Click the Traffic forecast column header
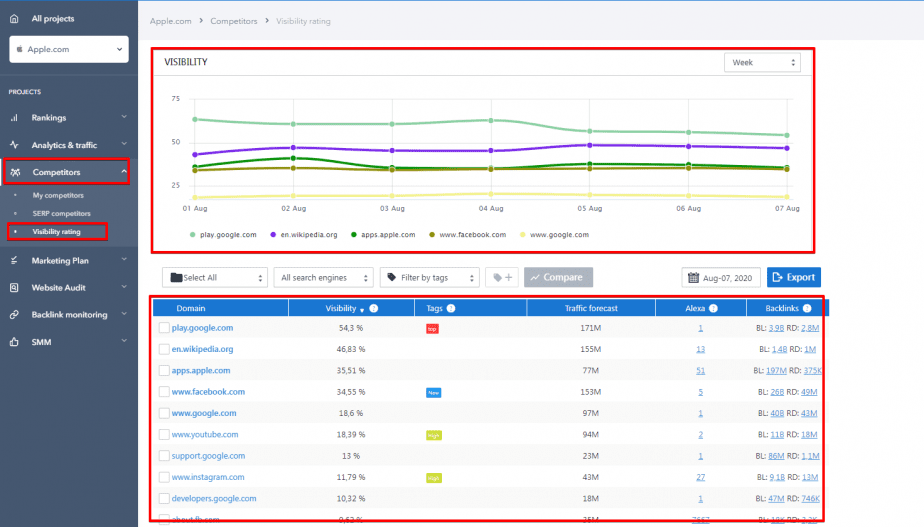The height and width of the screenshot is (527, 924). tap(591, 308)
